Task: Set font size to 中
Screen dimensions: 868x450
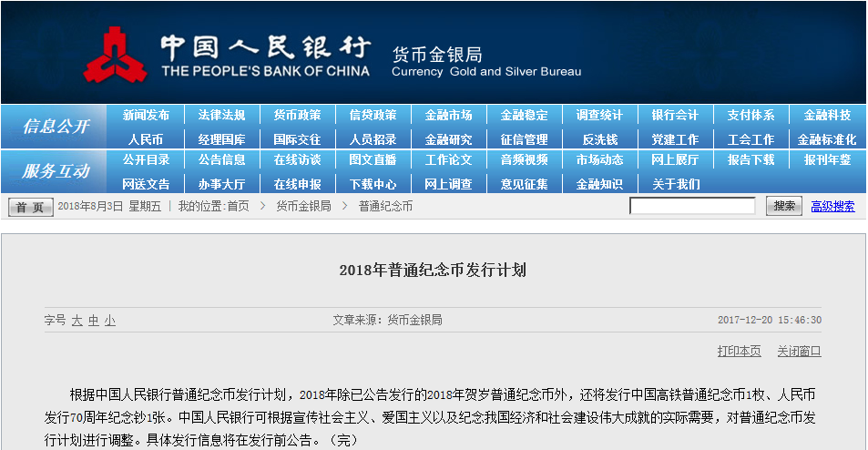Action: click(x=93, y=321)
